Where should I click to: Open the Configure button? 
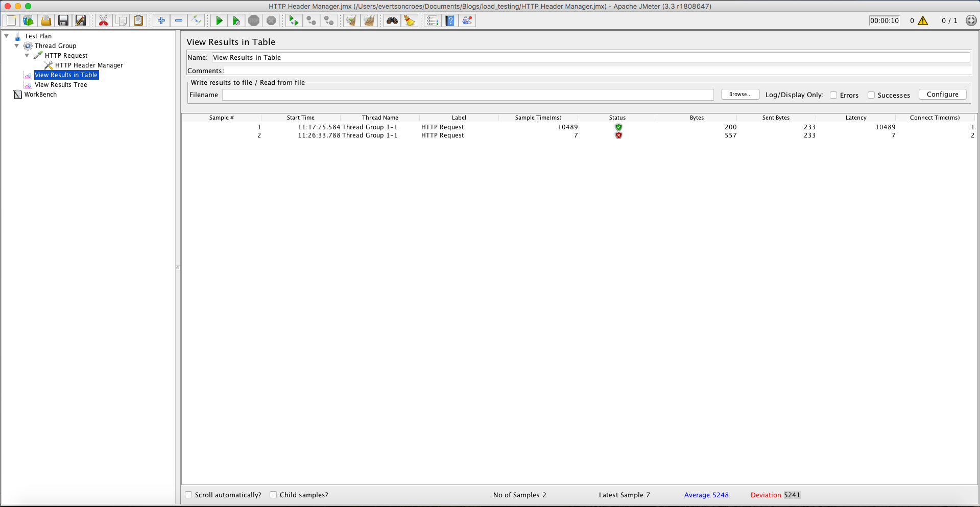pyautogui.click(x=942, y=95)
